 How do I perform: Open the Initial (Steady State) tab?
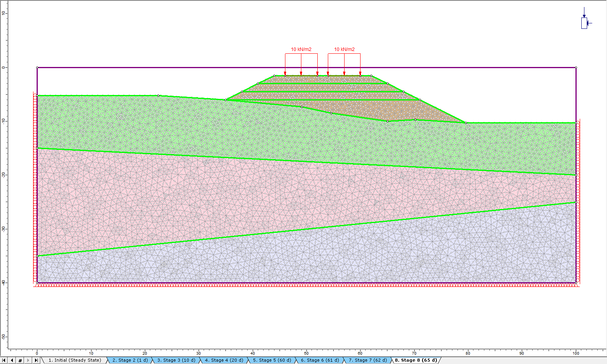coord(74,360)
